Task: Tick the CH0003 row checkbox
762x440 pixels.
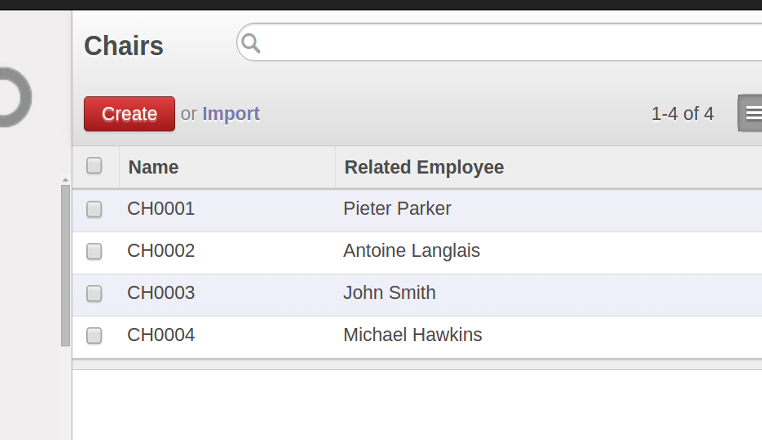Action: pyautogui.click(x=94, y=294)
